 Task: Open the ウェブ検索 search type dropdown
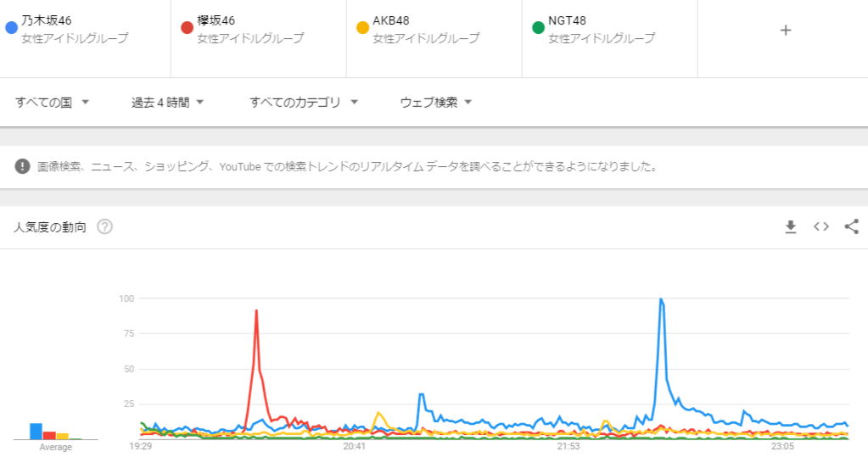436,103
